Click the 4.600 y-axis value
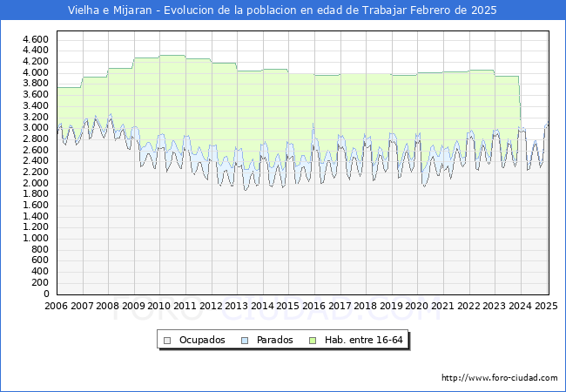566x392 pixels. 36,39
